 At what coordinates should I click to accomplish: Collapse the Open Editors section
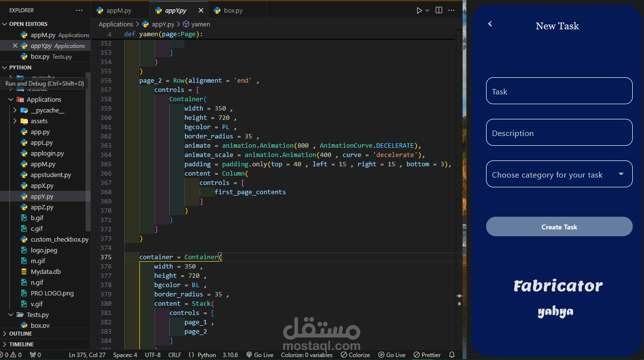tap(28, 24)
